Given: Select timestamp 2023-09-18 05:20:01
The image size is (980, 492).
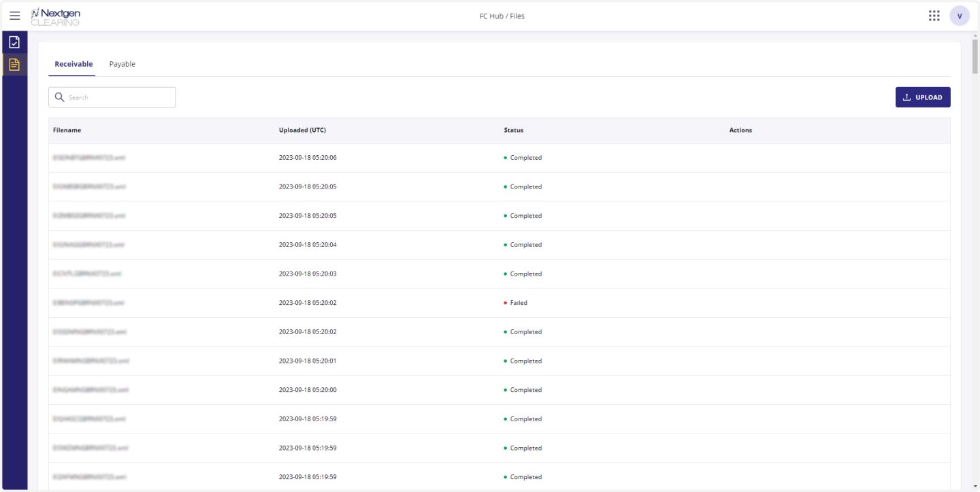Looking at the screenshot, I should point(308,361).
